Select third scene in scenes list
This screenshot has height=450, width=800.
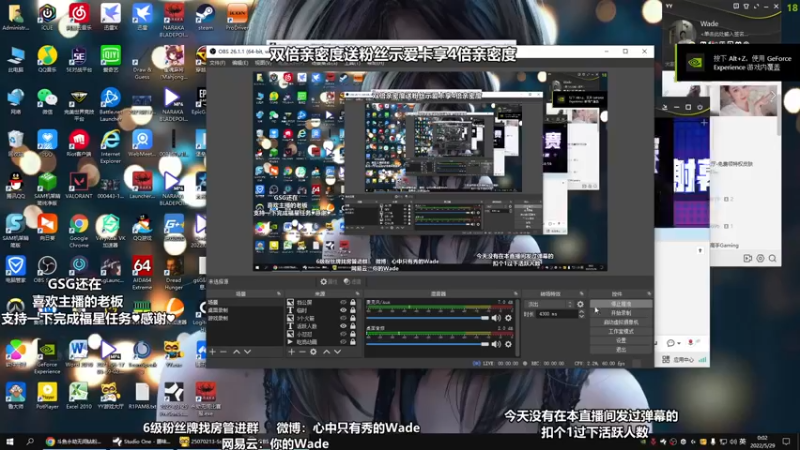click(x=245, y=318)
